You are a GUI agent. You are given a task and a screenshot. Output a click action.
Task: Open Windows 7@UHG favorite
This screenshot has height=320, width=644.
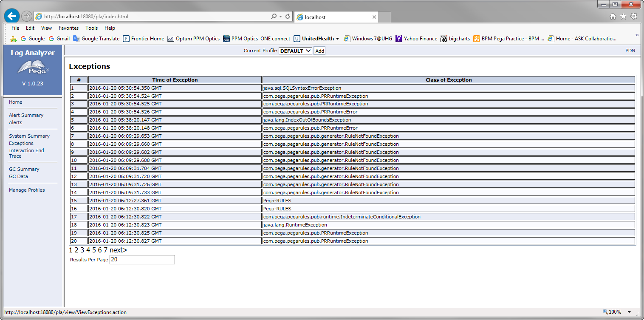(x=368, y=39)
